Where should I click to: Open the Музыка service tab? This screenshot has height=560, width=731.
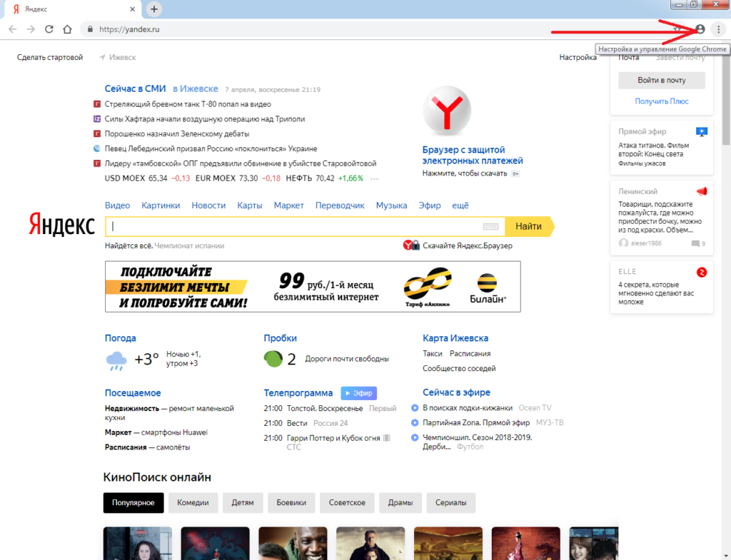coord(392,205)
